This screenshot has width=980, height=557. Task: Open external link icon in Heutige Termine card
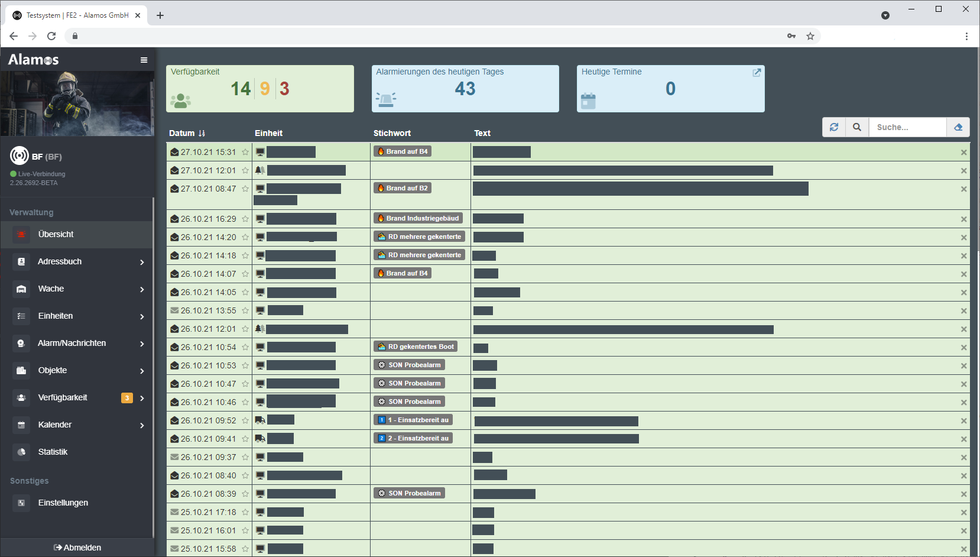757,72
